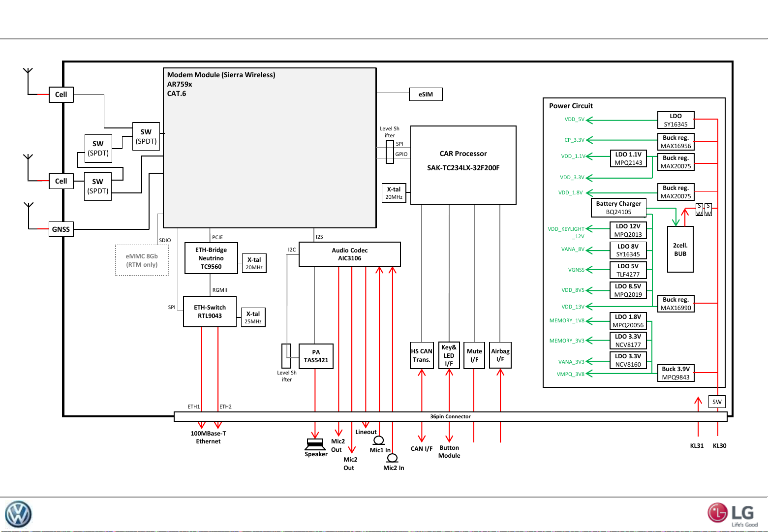Screen dimensions: 768x532
Task: Select the Buck reg. MAX16990 block
Action: (676, 304)
